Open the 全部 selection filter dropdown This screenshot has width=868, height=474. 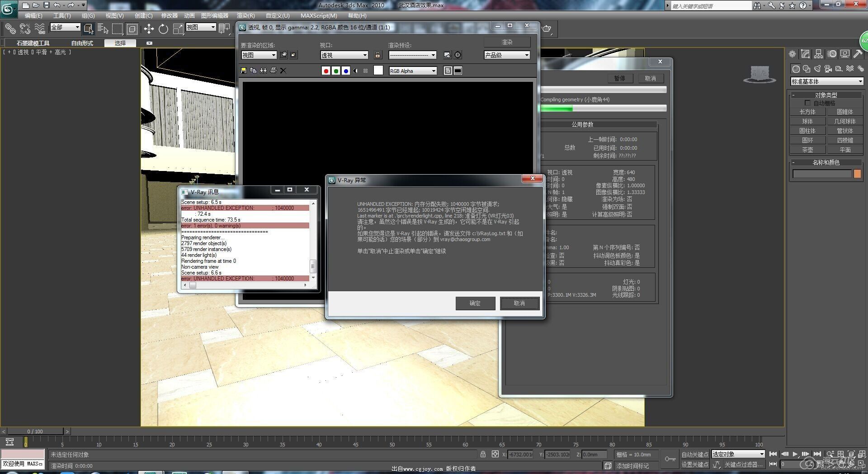click(65, 27)
